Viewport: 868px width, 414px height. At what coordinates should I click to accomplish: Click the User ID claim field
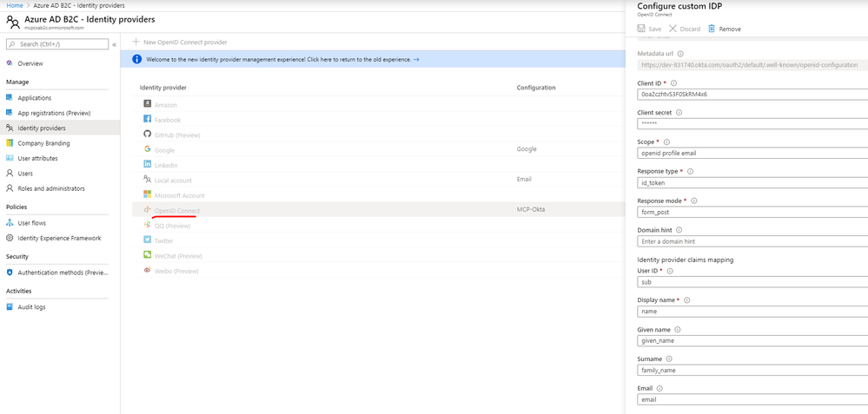pos(752,282)
